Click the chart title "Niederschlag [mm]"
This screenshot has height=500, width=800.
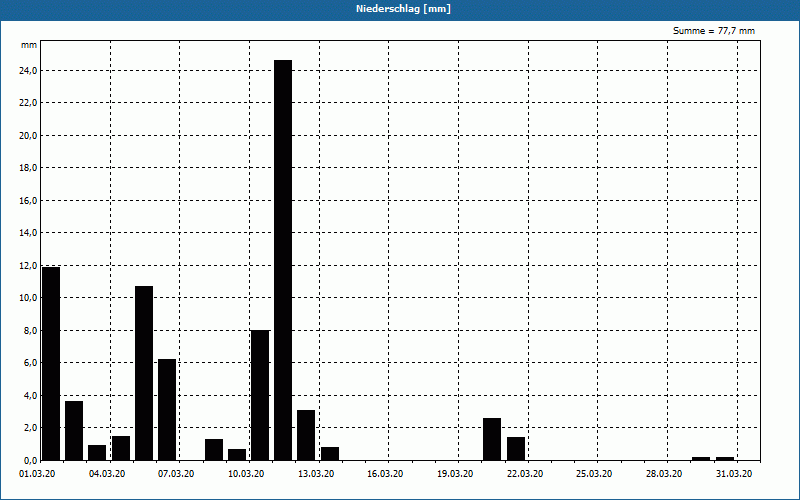tap(403, 9)
